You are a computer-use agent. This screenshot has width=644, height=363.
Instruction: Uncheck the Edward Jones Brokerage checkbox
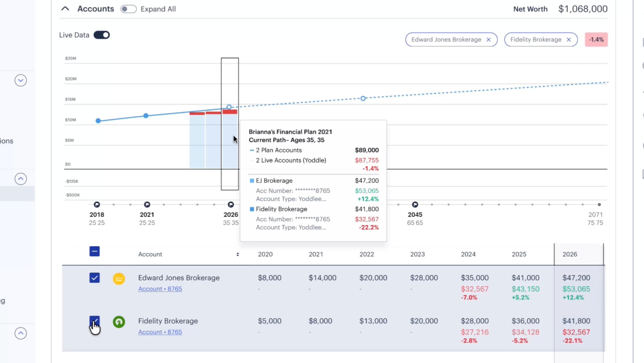point(94,278)
